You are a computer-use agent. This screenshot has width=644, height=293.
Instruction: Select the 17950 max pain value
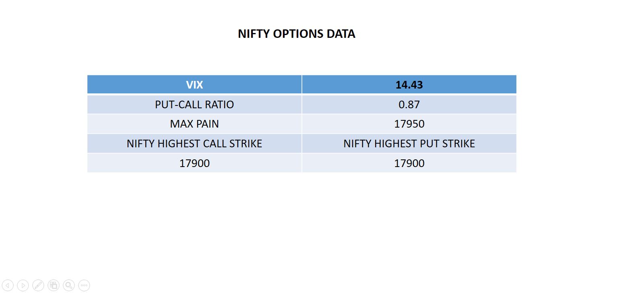pyautogui.click(x=409, y=124)
